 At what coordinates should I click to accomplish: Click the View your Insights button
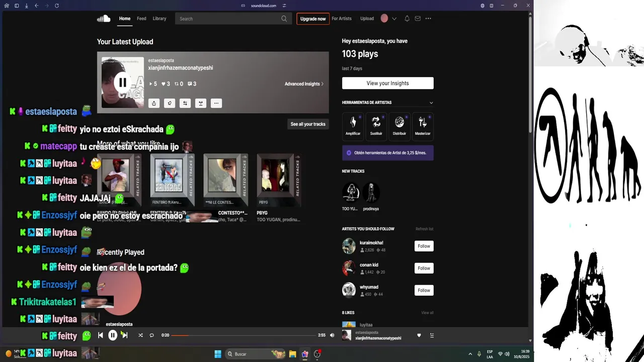(x=387, y=83)
